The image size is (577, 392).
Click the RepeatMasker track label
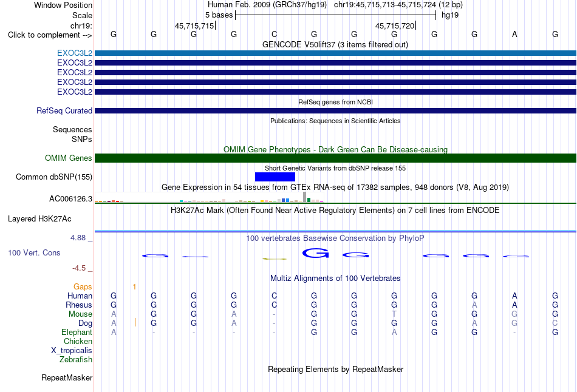67,377
